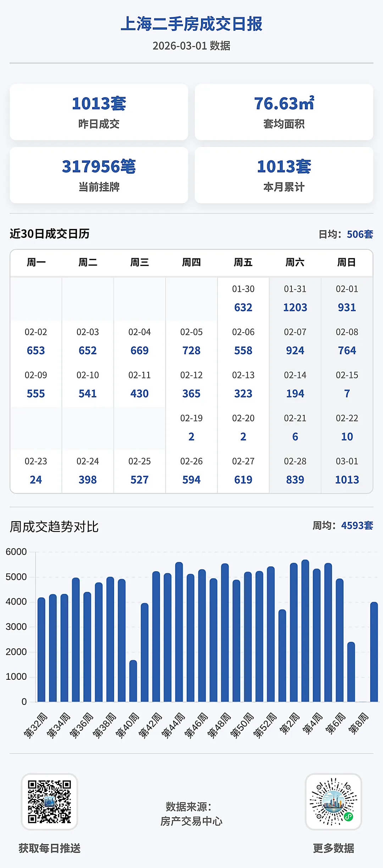The width and height of the screenshot is (383, 868).
Task: Select the 02-05 cell showing 728
Action: pyautogui.click(x=191, y=342)
